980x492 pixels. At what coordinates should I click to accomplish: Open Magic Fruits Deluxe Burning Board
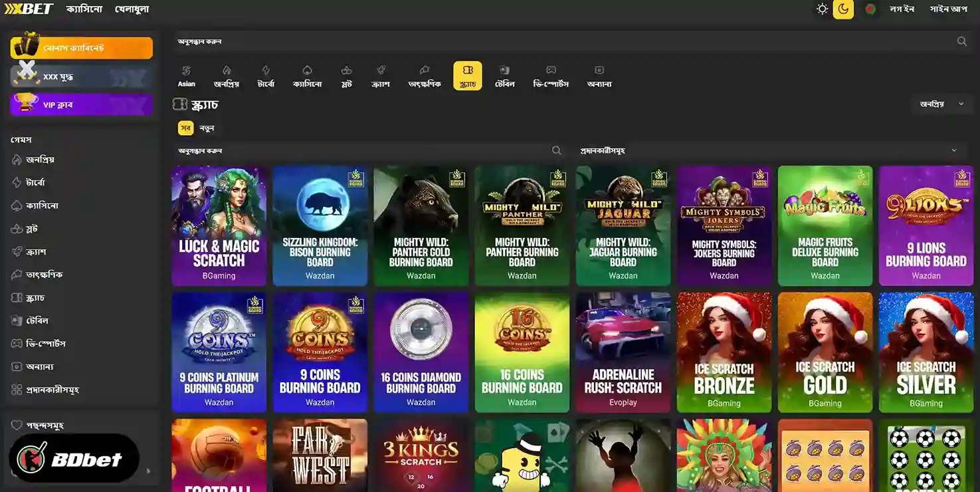825,225
